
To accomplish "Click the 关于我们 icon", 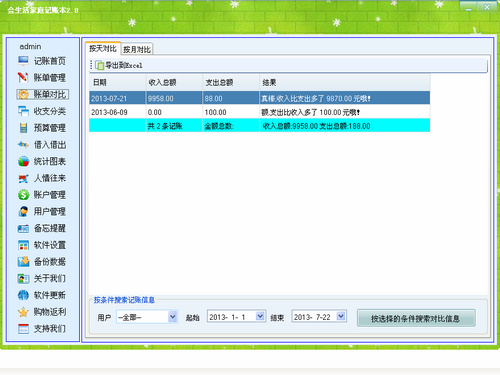I will pos(23,279).
